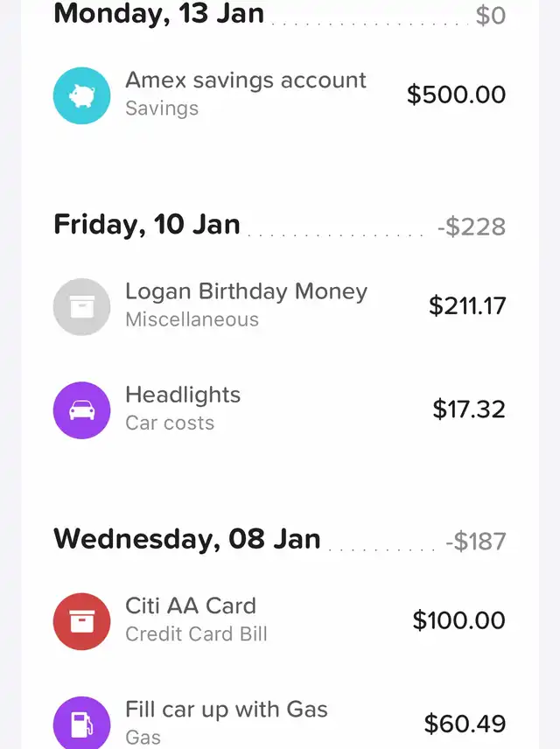The height and width of the screenshot is (749, 560).
Task: Tap the $60.49 gas amount
Action: 465,724
